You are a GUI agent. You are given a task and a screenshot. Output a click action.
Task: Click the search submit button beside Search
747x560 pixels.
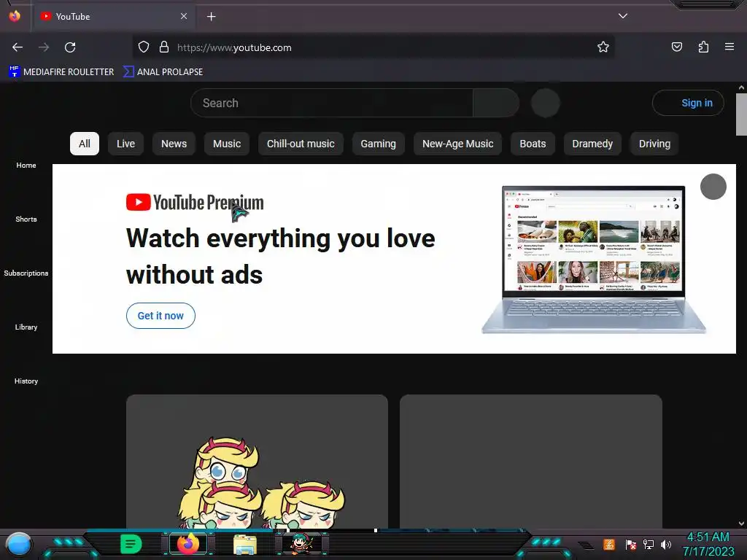pos(496,103)
